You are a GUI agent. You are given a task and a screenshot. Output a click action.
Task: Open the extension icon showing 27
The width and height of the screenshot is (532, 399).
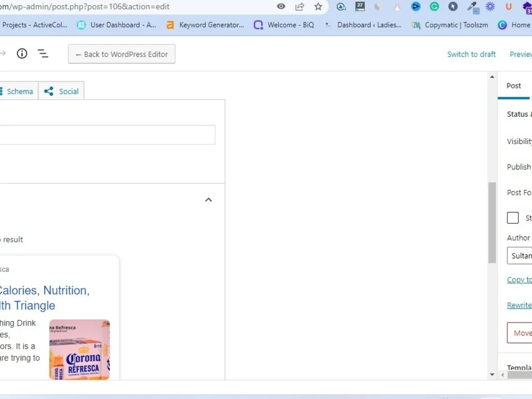coord(360,6)
